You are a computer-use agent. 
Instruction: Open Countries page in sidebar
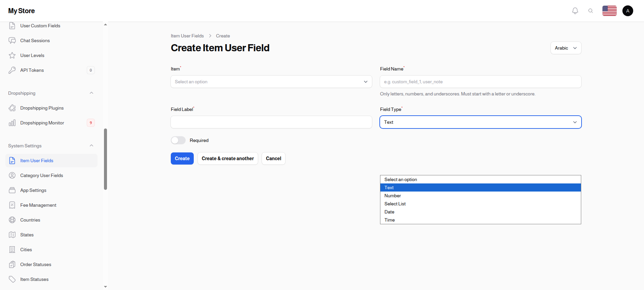click(51, 220)
